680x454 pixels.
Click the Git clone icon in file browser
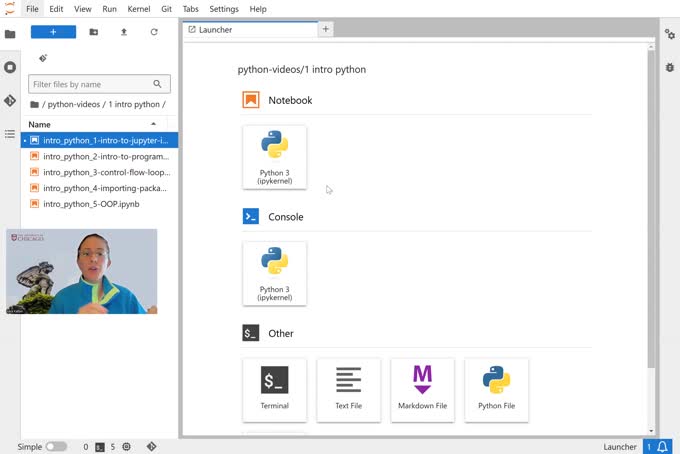pyautogui.click(x=43, y=58)
